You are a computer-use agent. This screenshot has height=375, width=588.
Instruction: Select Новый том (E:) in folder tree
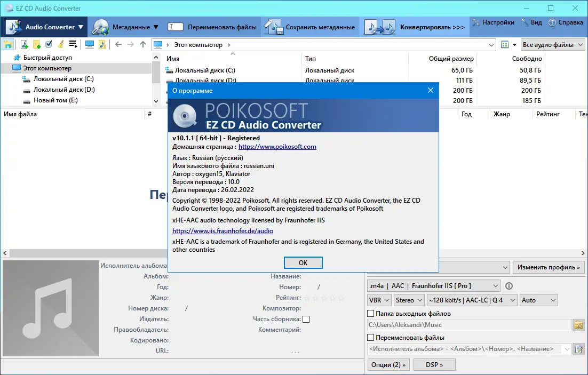(x=55, y=100)
